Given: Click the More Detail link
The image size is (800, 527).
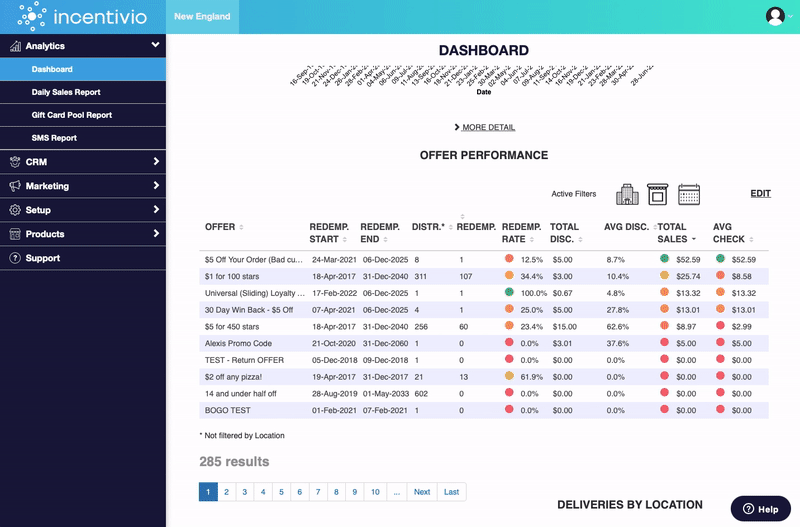Looking at the screenshot, I should tap(485, 128).
